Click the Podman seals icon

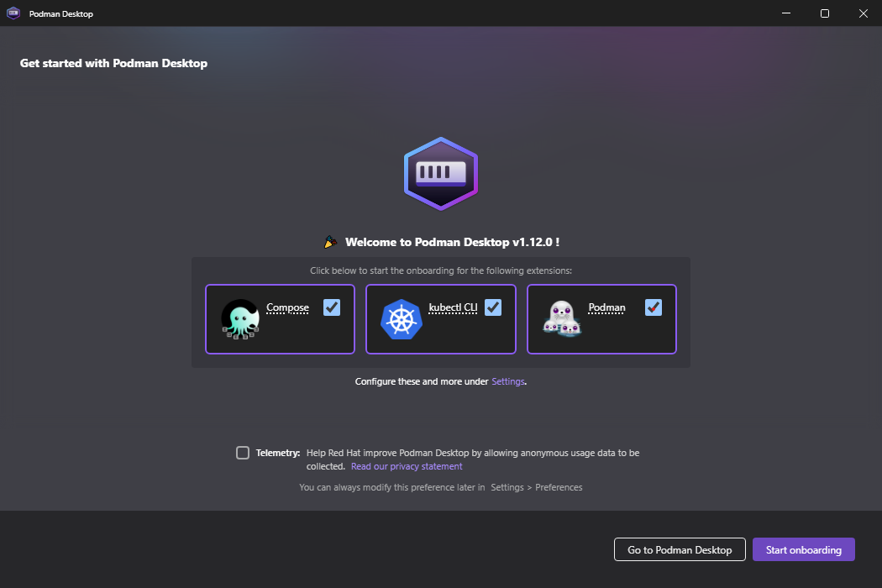click(561, 318)
